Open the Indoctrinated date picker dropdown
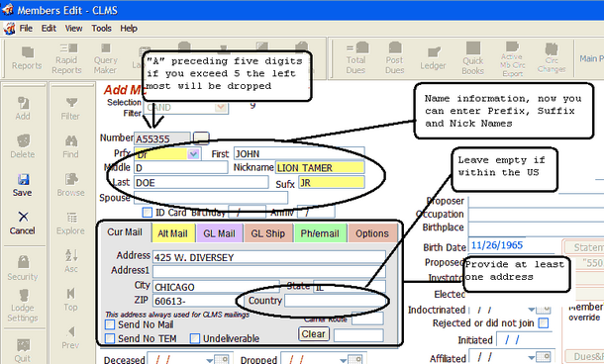The image size is (604, 364). pos(532,310)
